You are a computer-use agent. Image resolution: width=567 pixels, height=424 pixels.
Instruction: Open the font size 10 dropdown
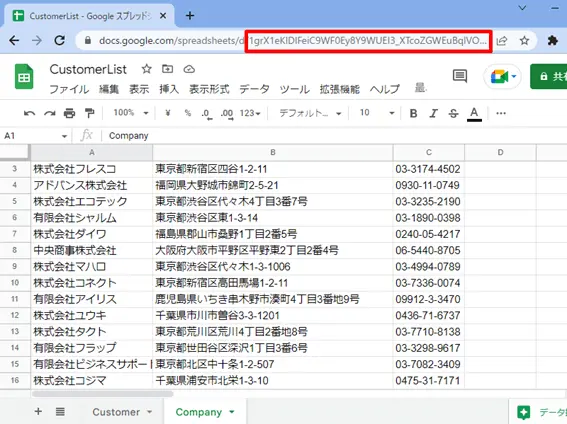[x=376, y=113]
